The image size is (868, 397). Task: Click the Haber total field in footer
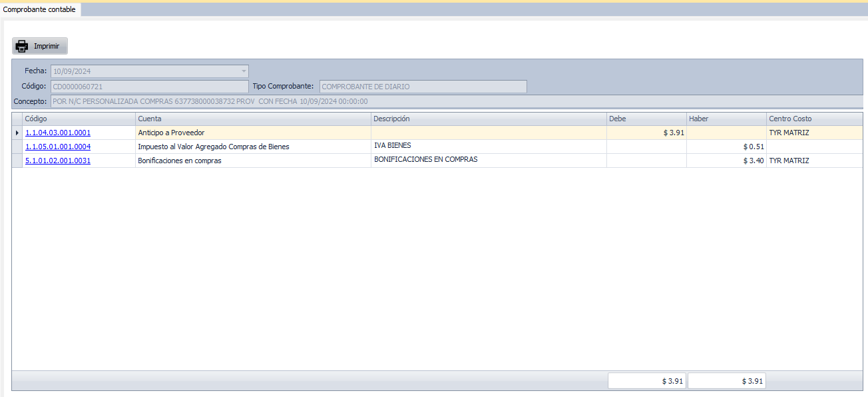[726, 381]
